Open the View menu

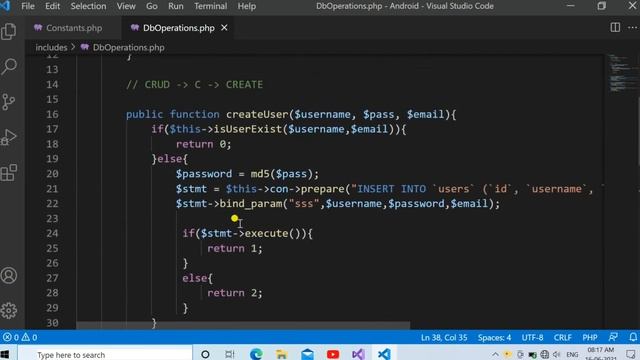pos(126,6)
